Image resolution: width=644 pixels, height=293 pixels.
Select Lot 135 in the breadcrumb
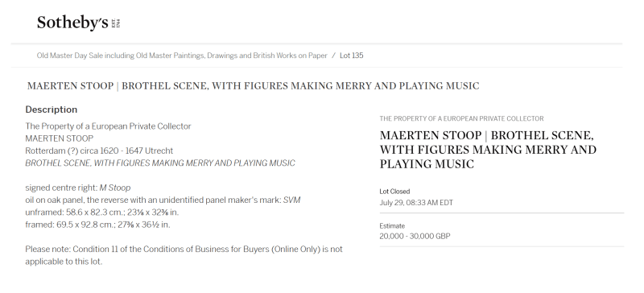(x=352, y=56)
